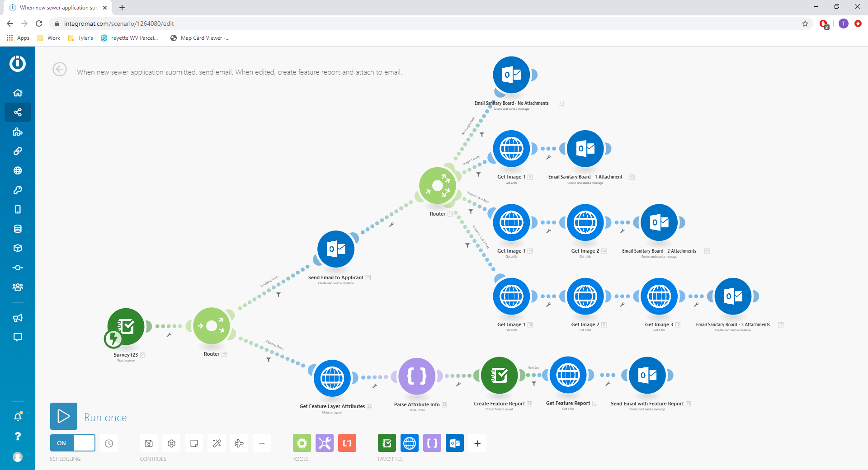Viewport: 868px width, 470px height.
Task: Select the sewer application browser tab
Action: pyautogui.click(x=59, y=8)
